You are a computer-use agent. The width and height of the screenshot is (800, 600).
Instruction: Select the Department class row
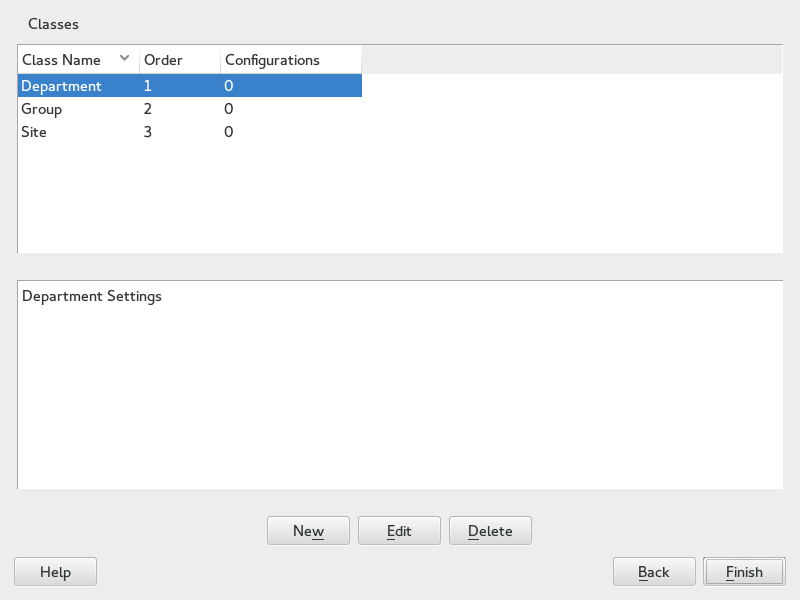point(62,86)
